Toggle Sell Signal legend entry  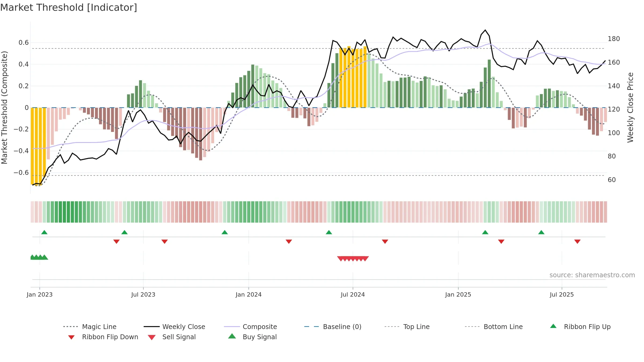[x=172, y=337]
